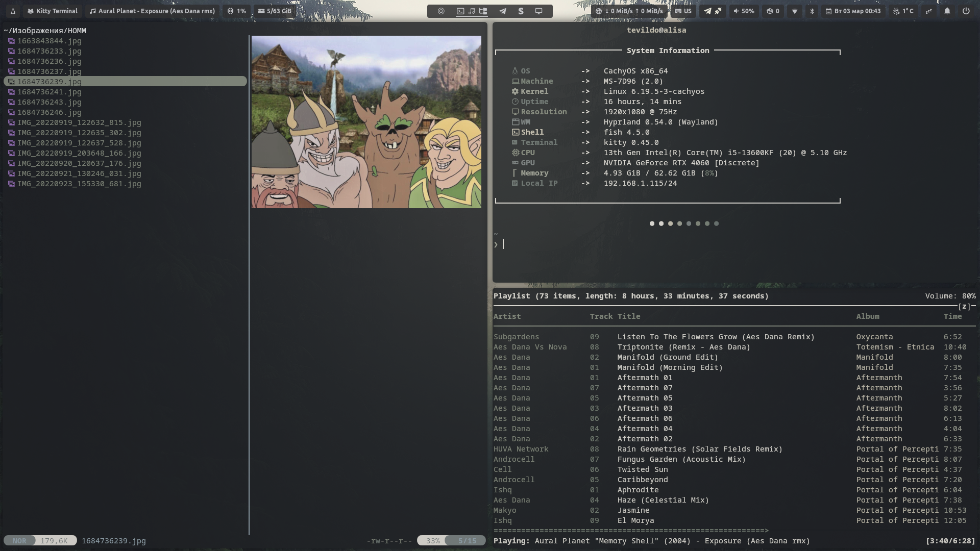Select track Fungus Garden (Acoustic Mix)
Image resolution: width=980 pixels, height=551 pixels.
681,459
